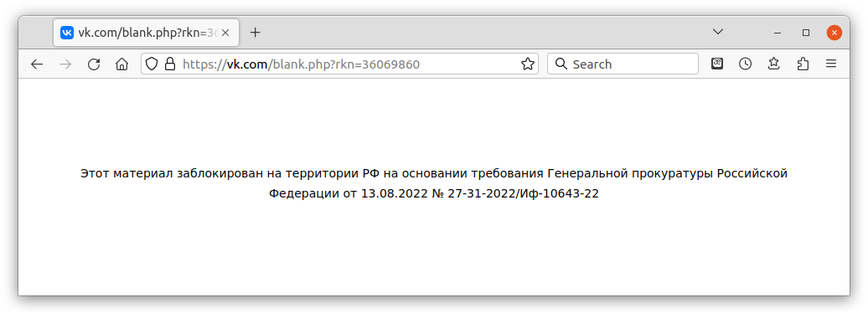Open the extensions puzzle icon
The height and width of the screenshot is (313, 868).
[803, 64]
